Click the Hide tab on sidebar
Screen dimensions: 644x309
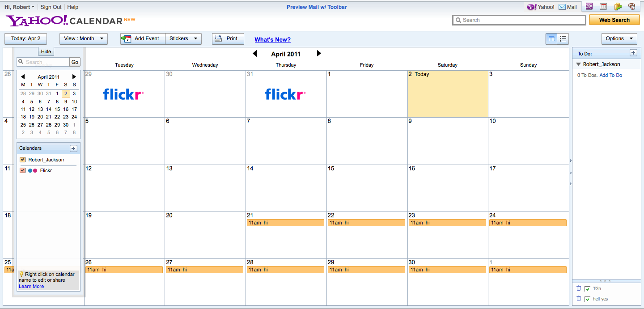[x=46, y=51]
